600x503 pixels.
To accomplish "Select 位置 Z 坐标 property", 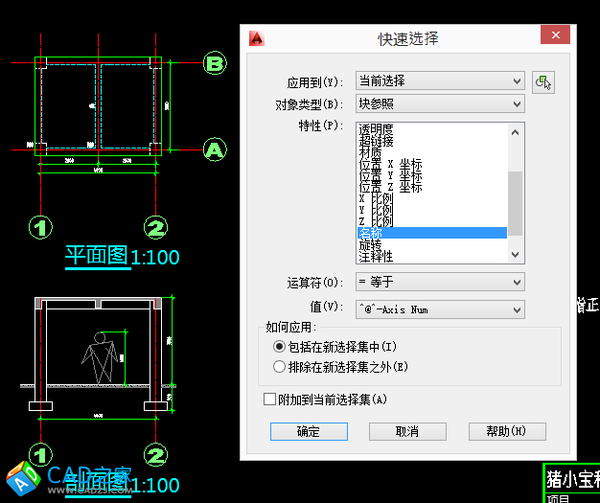I will coord(390,187).
